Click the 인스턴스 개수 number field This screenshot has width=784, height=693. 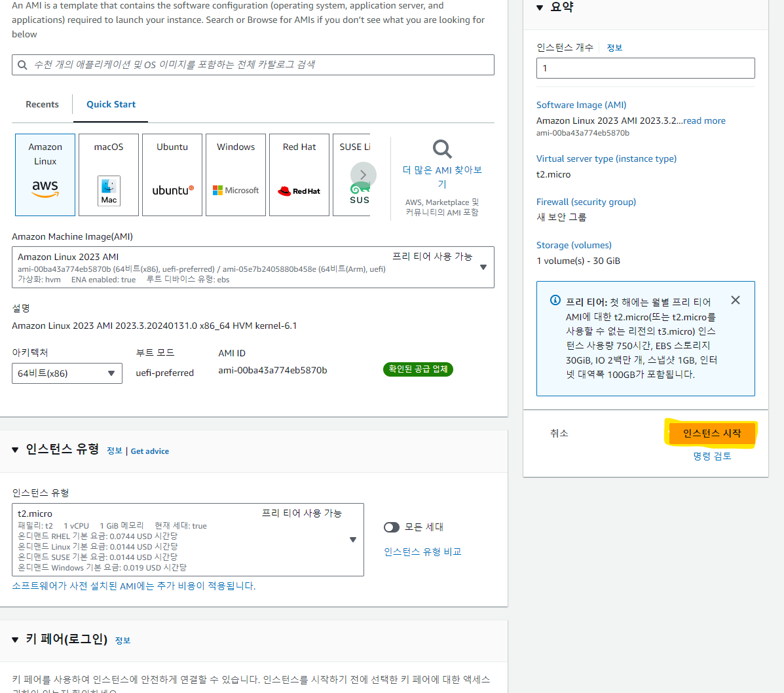pos(646,68)
